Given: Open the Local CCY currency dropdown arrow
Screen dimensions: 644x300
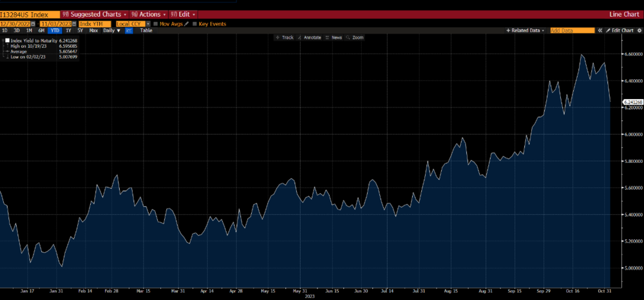Looking at the screenshot, I should coord(148,24).
